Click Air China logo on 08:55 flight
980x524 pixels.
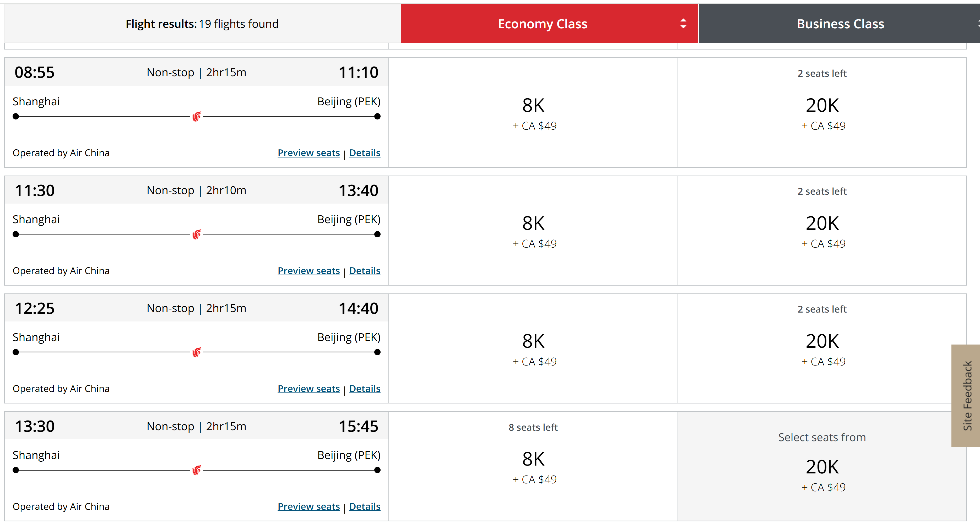point(196,116)
